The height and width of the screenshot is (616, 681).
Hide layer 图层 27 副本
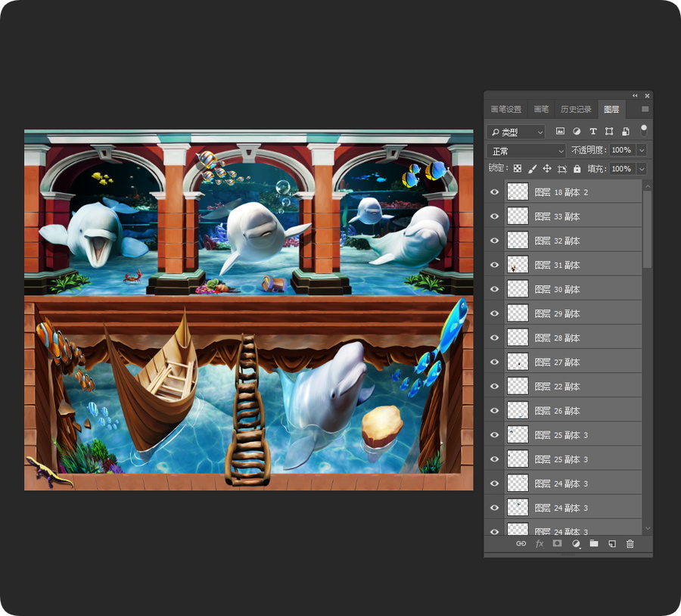[494, 362]
